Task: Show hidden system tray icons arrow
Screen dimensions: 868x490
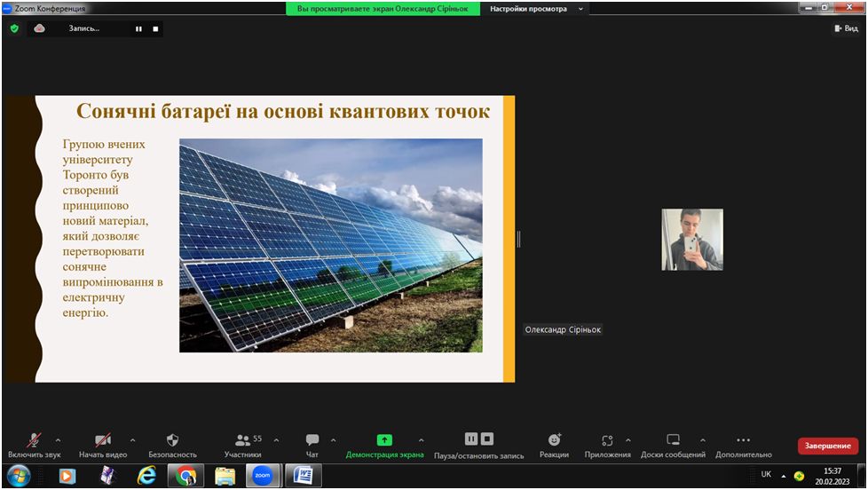Action: pyautogui.click(x=784, y=476)
